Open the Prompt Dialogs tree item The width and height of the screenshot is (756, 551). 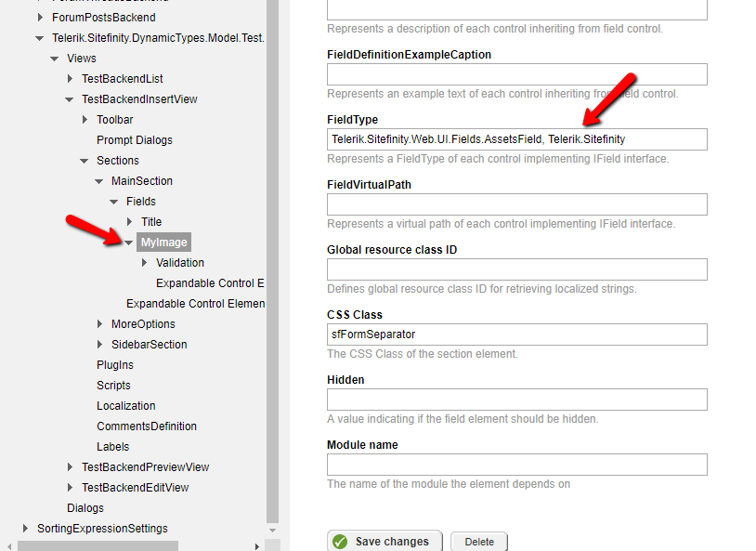135,140
